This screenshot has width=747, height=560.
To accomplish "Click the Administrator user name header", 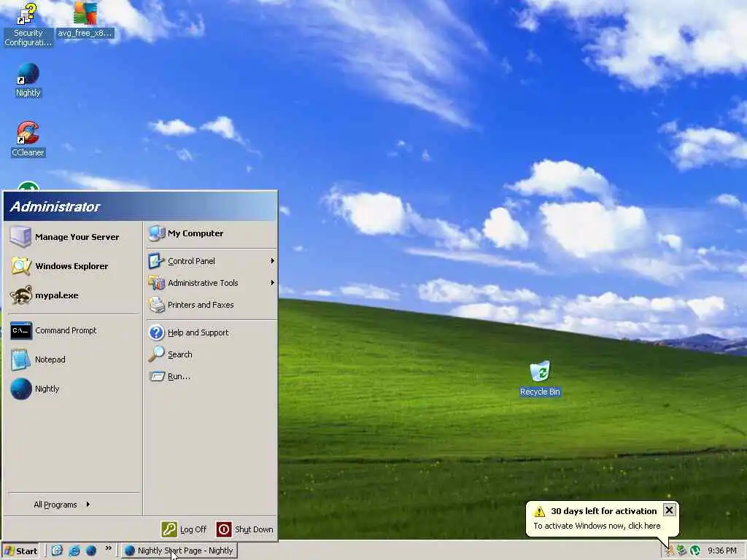I will click(55, 206).
